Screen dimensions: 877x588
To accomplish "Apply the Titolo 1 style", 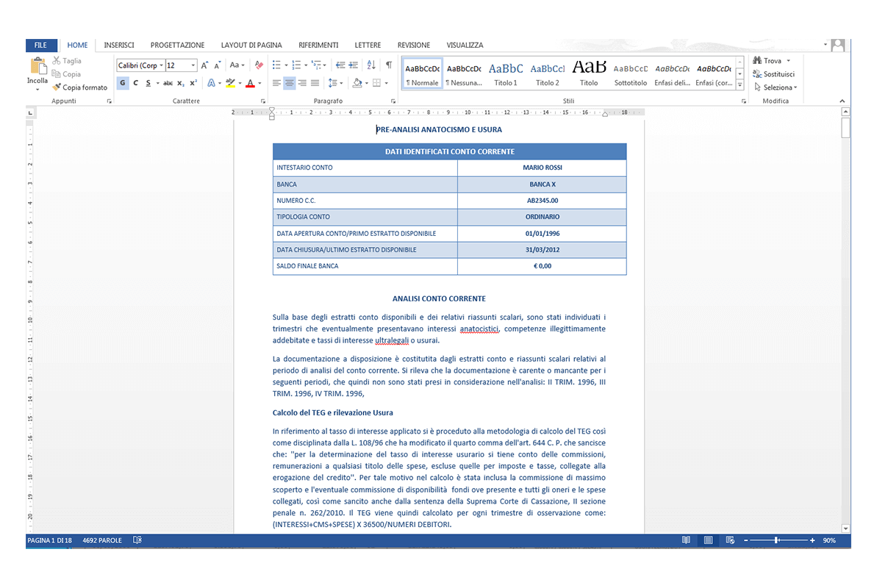I will [x=506, y=73].
